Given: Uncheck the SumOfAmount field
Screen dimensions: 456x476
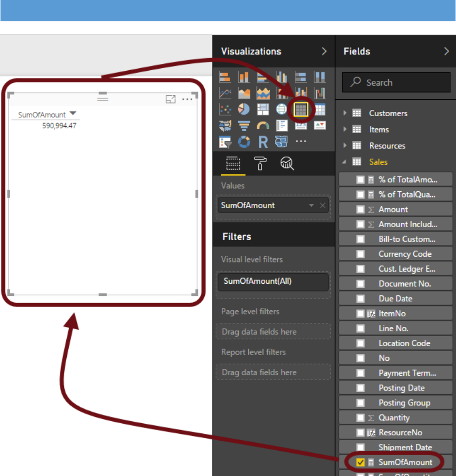Looking at the screenshot, I should (x=360, y=462).
